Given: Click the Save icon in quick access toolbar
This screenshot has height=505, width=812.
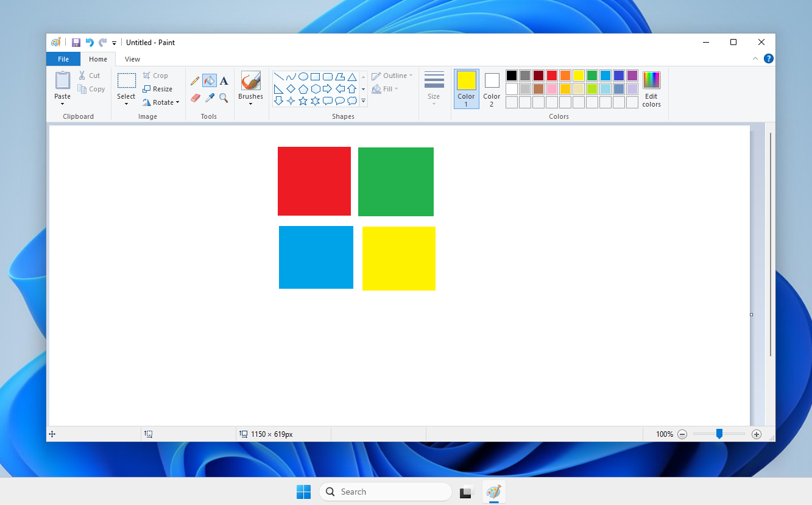Looking at the screenshot, I should [76, 42].
